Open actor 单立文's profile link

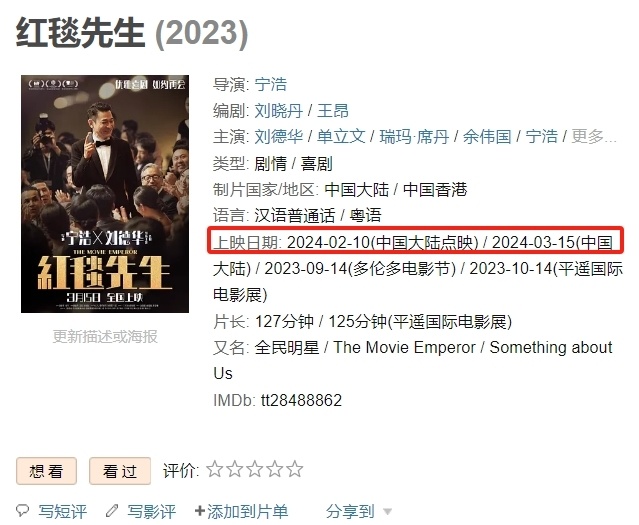tap(341, 137)
